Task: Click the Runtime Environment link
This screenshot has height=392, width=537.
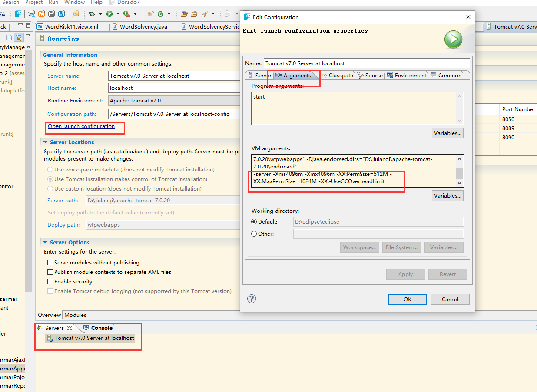Action: point(75,100)
